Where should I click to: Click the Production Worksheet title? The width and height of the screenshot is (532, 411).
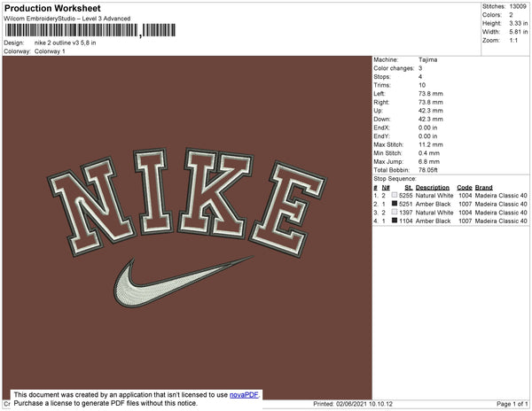coord(52,8)
